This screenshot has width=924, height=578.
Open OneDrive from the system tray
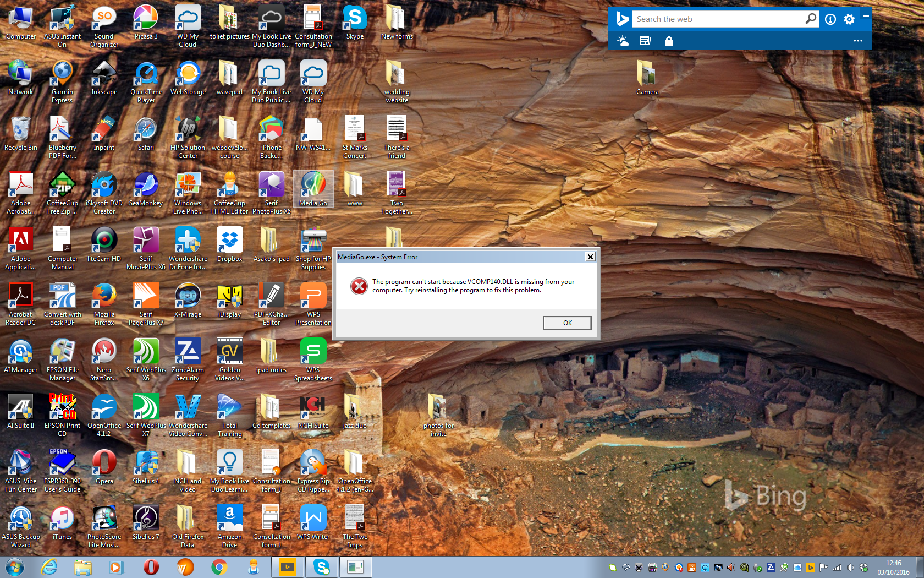(798, 568)
